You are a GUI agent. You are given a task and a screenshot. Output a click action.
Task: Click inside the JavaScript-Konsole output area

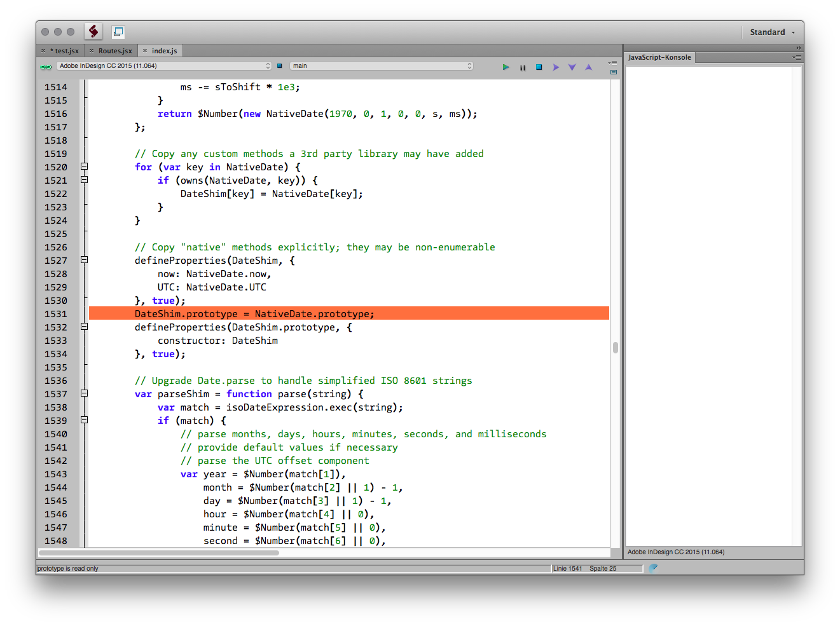709,305
